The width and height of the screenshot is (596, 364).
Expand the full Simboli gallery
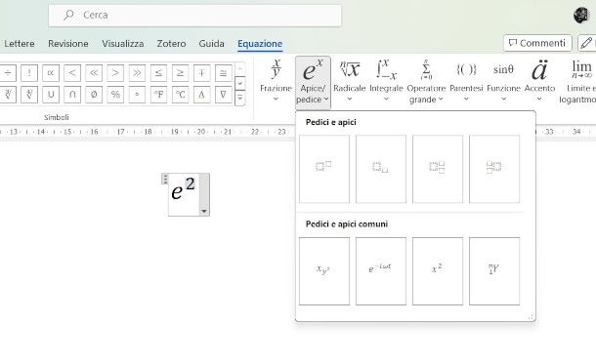(x=240, y=98)
